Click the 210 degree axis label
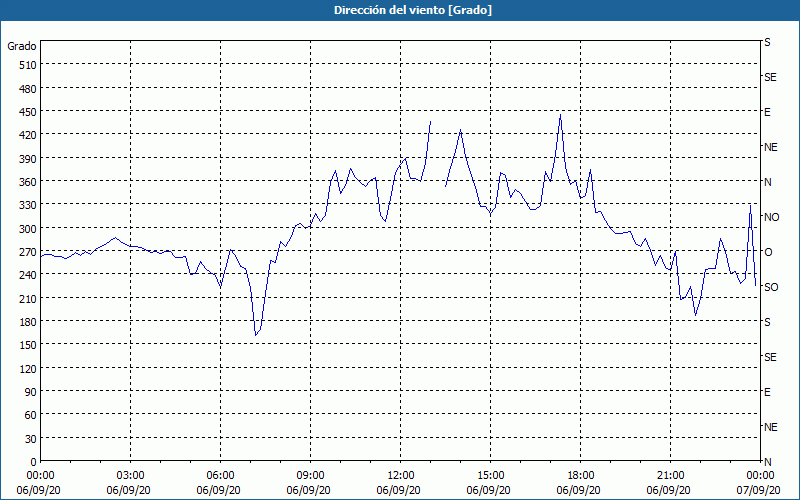This screenshot has width=800, height=500. coord(28,298)
